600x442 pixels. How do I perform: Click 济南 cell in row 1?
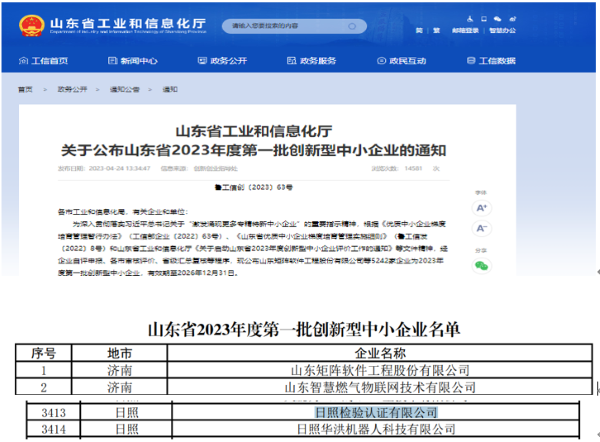click(119, 370)
